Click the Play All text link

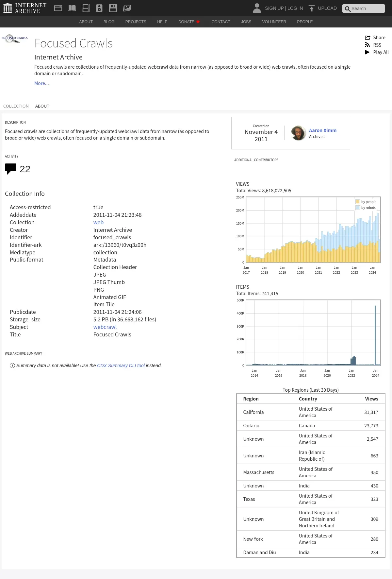pyautogui.click(x=381, y=52)
